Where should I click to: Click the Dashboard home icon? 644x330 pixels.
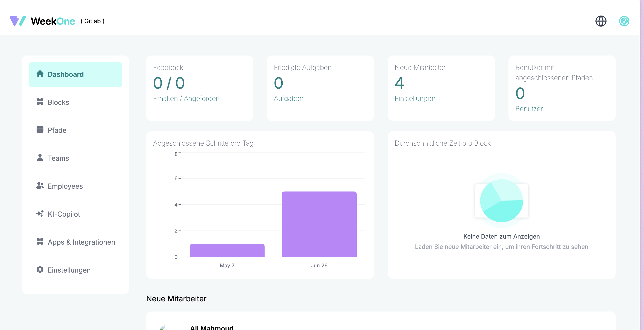[40, 74]
